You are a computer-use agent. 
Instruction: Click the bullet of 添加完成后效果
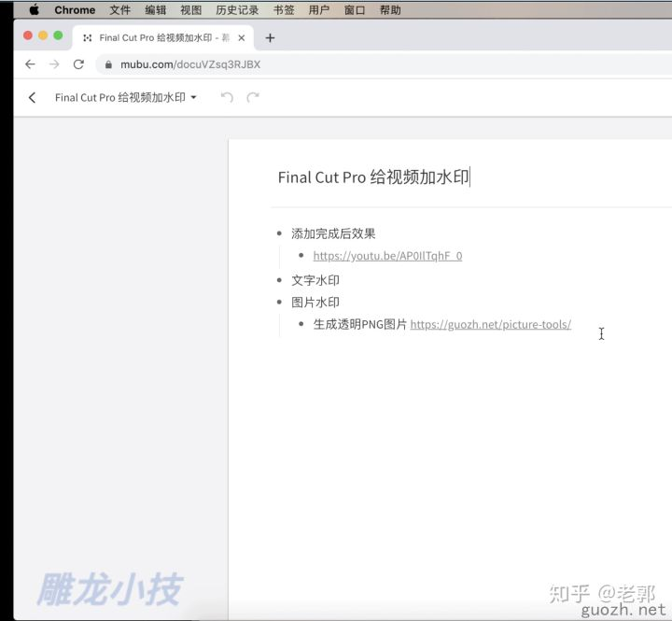(x=279, y=233)
